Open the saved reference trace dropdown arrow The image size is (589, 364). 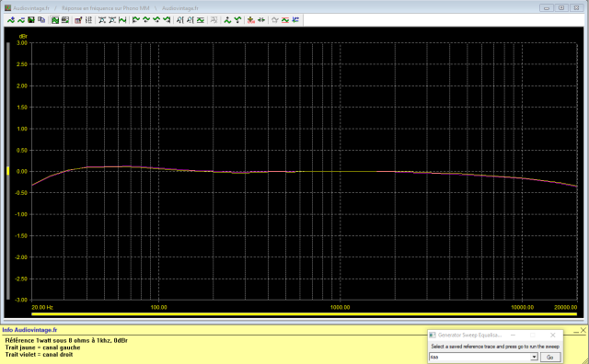coord(534,357)
